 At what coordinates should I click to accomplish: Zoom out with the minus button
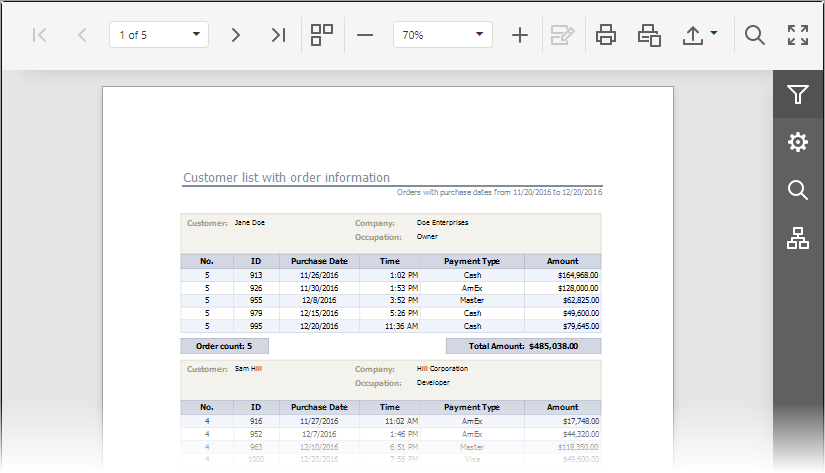click(x=365, y=35)
